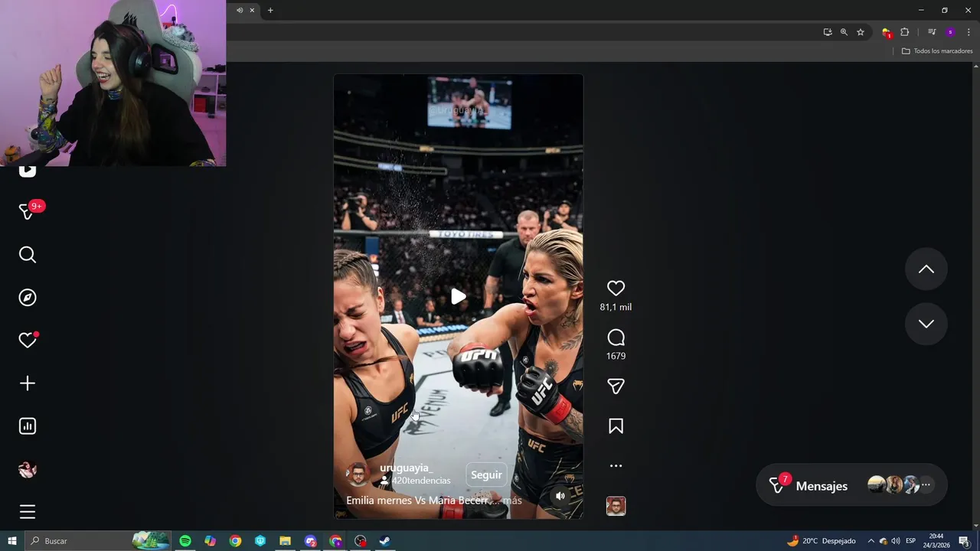The width and height of the screenshot is (980, 551).
Task: Open the dashboard chart icon in sidebar
Action: [x=28, y=426]
